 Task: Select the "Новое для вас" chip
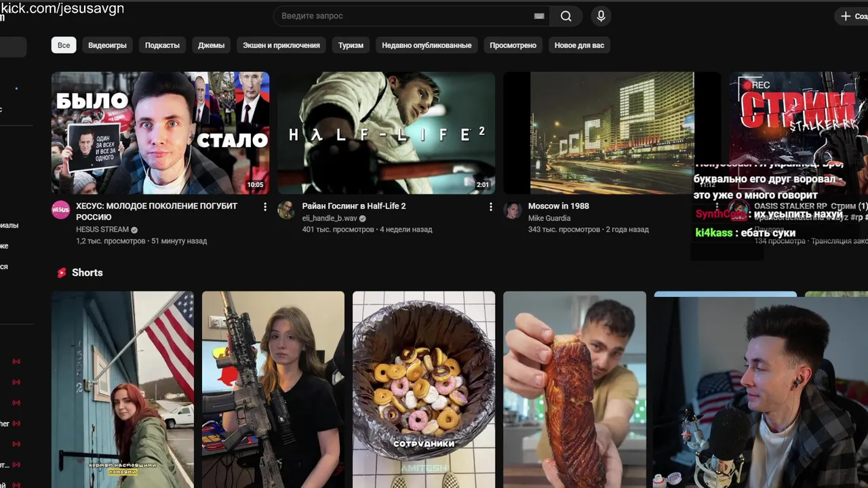(x=579, y=45)
